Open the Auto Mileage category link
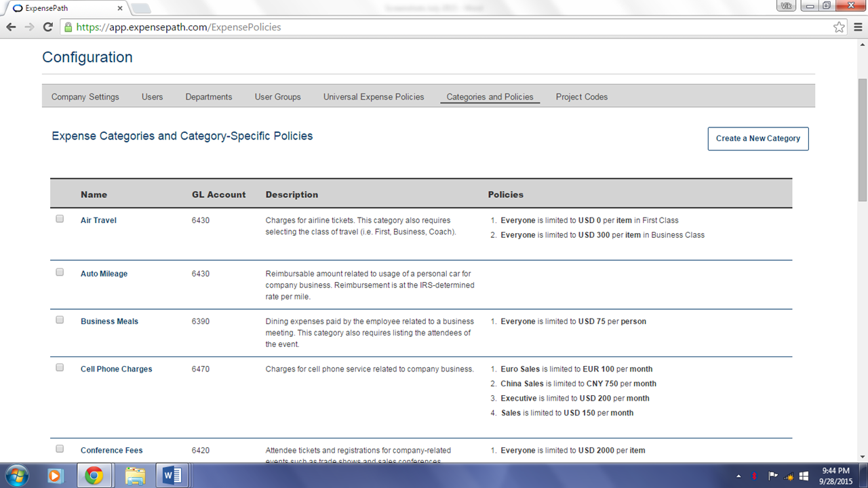The width and height of the screenshot is (868, 488). coord(104,274)
